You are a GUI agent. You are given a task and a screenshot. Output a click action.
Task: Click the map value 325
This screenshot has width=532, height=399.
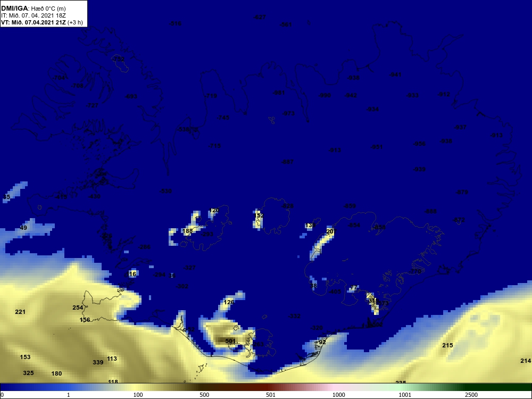[28, 373]
